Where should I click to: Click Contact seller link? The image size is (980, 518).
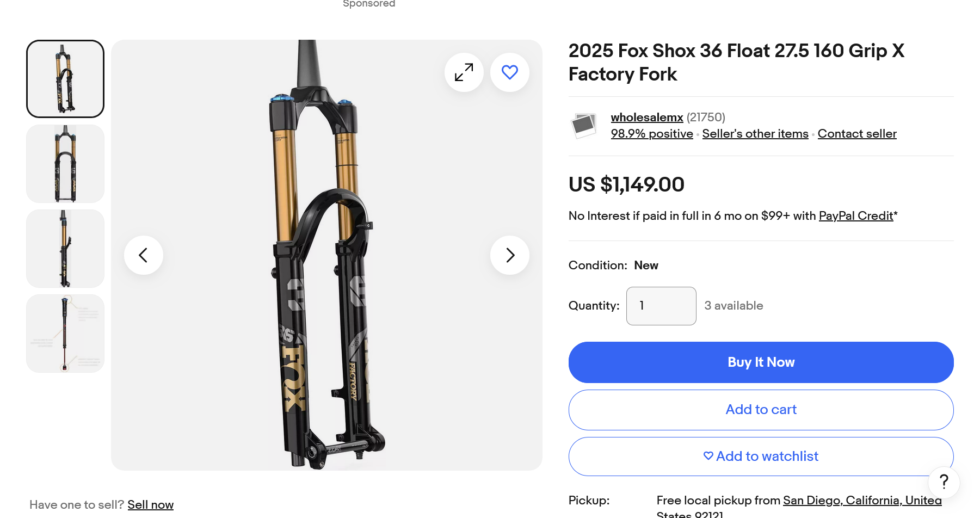856,134
